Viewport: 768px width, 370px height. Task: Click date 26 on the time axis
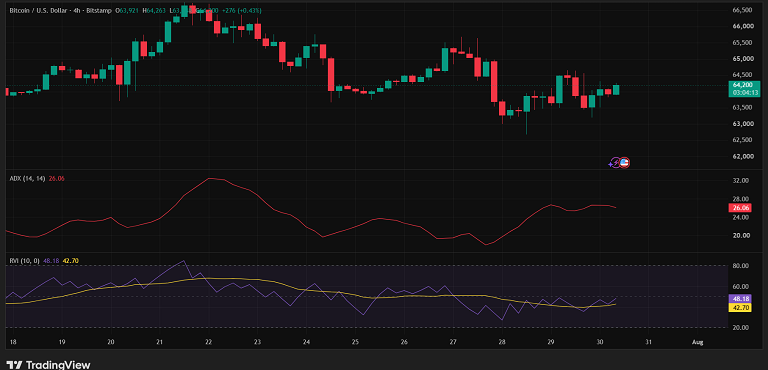[404, 342]
